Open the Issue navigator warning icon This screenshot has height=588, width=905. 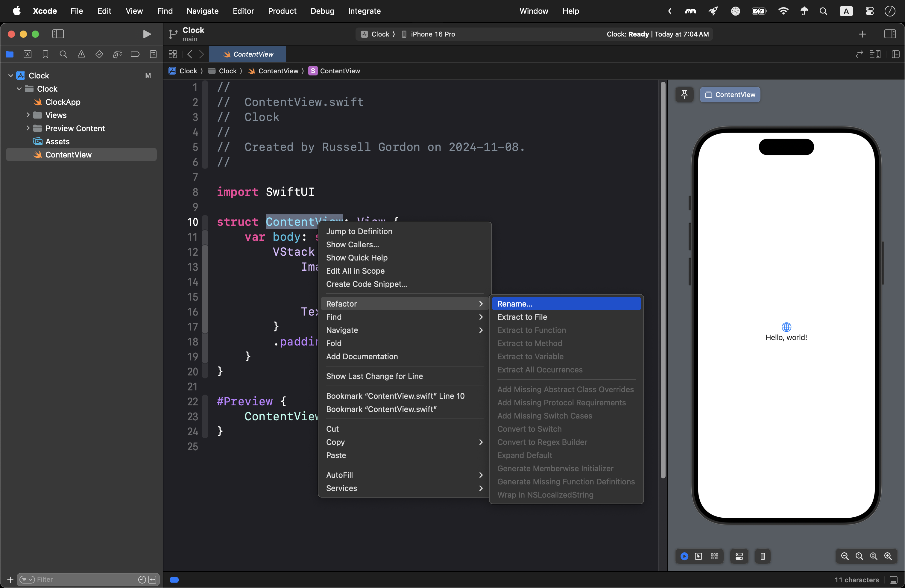click(x=81, y=54)
